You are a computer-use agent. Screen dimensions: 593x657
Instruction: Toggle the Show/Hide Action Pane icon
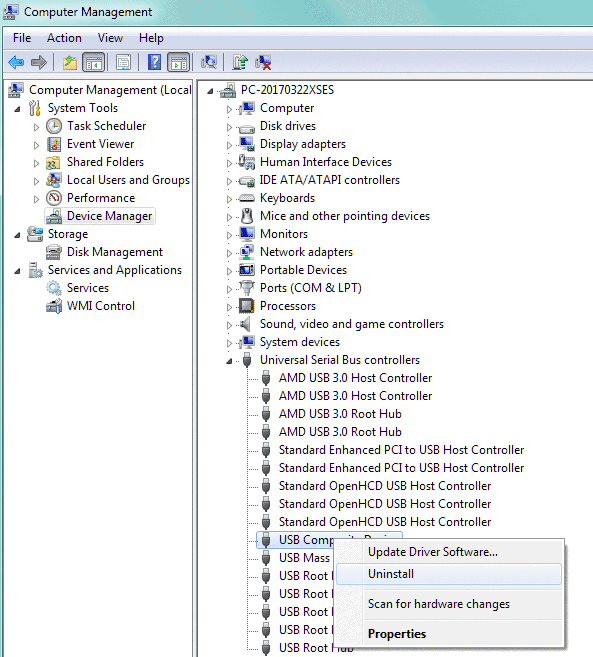click(179, 63)
